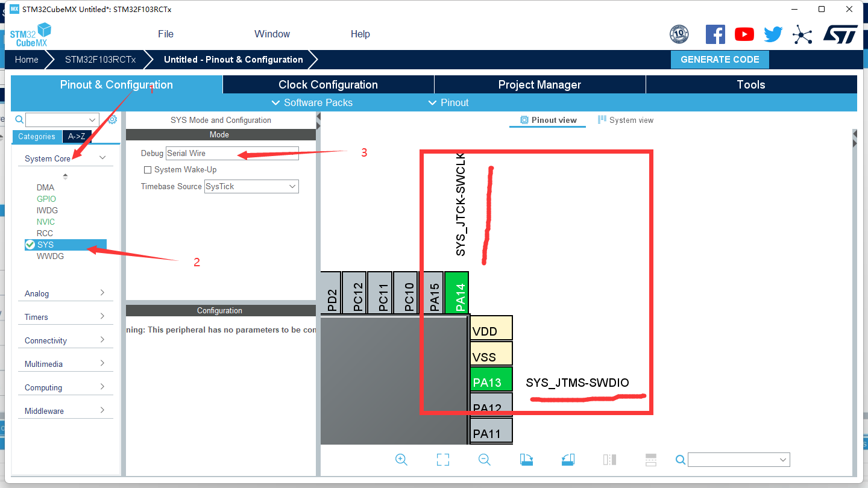Click the PC12 pin on chip
The width and height of the screenshot is (868, 488).
354,292
